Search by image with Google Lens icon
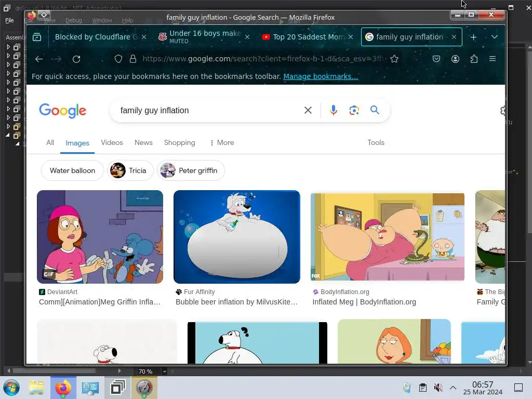Screen dimensions: 532x399 354,110
